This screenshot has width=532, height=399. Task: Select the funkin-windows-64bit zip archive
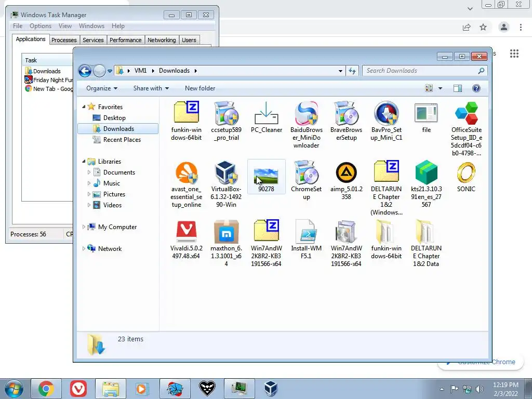187,121
